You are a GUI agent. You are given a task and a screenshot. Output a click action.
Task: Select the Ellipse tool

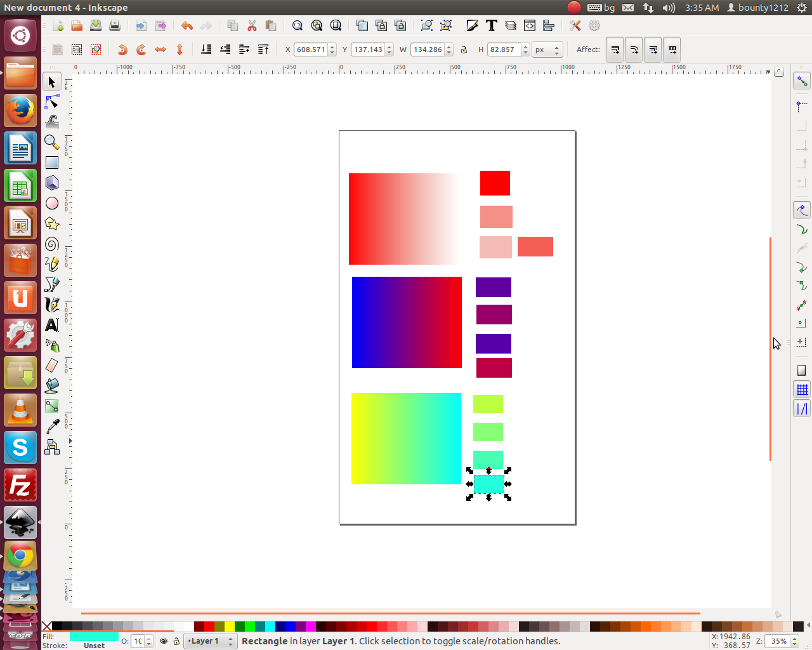(52, 203)
